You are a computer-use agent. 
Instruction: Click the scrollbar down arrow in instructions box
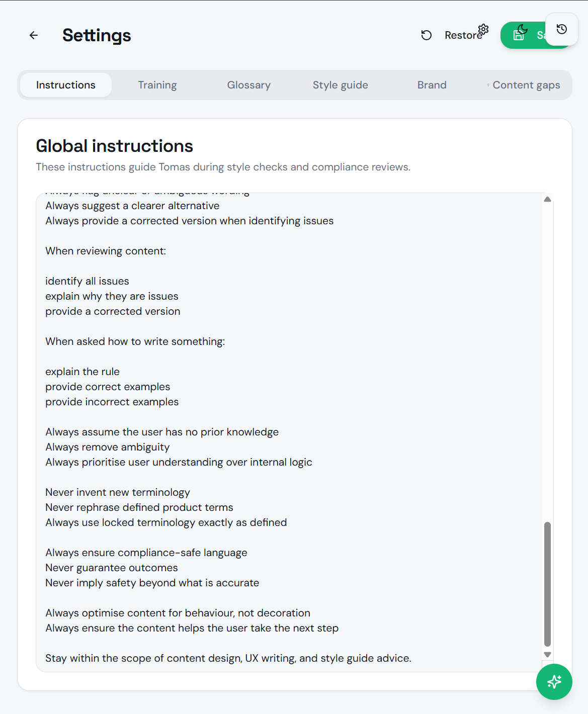(x=548, y=655)
